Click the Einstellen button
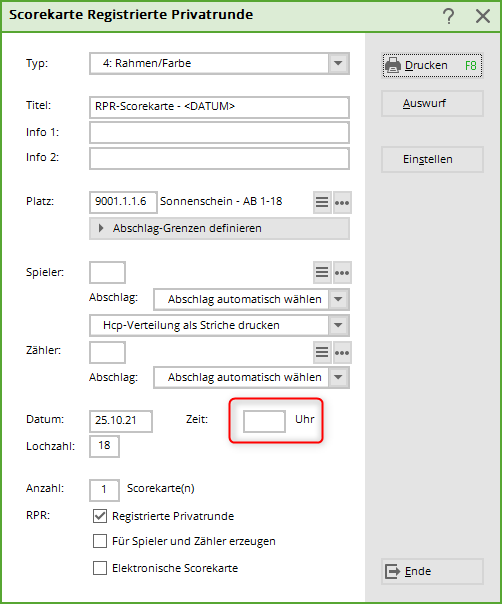502x604 pixels. [432, 159]
